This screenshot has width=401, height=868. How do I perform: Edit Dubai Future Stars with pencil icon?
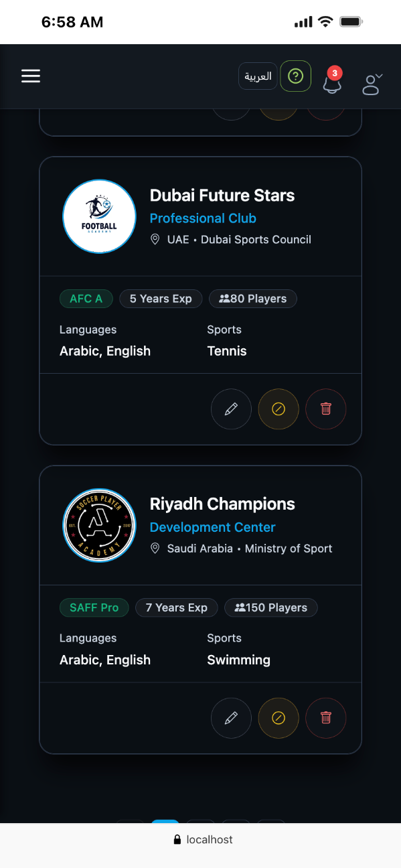(x=231, y=409)
